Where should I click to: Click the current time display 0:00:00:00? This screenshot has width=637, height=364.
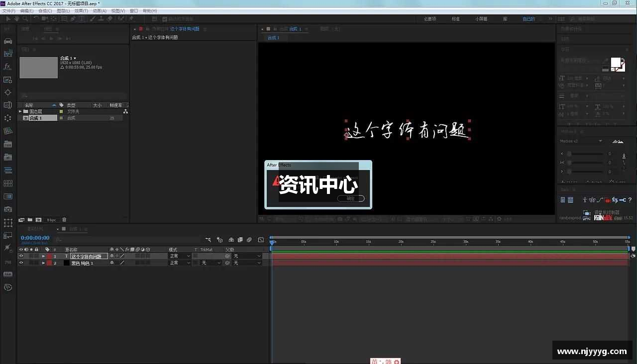pyautogui.click(x=35, y=238)
